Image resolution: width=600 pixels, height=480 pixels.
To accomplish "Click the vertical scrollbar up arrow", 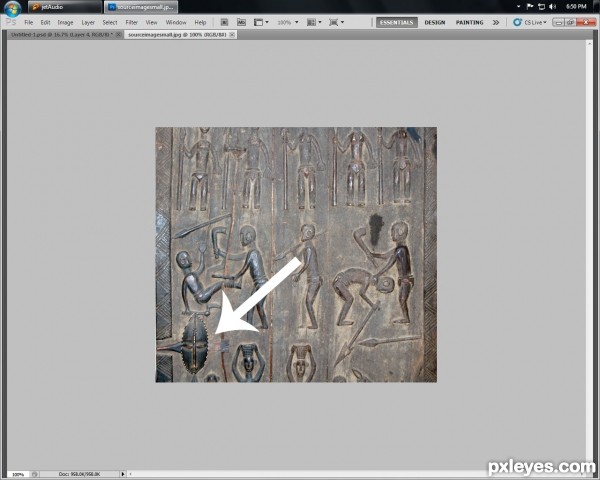I will point(589,44).
